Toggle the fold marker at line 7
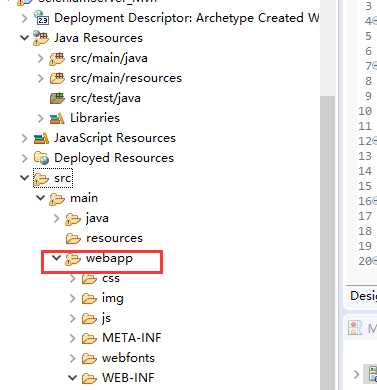Image resolution: width=377 pixels, height=390 pixels. point(375,66)
